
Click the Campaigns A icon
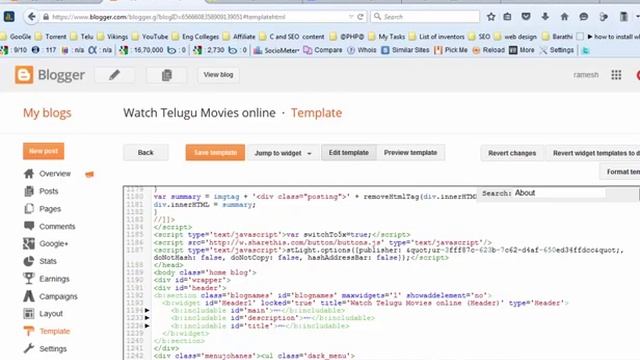click(x=29, y=296)
